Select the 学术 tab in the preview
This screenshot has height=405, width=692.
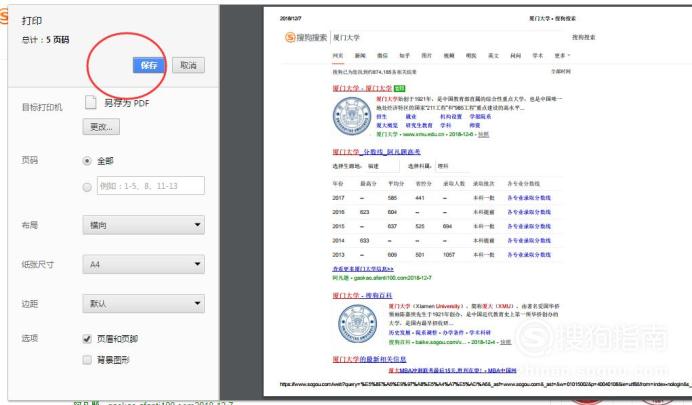538,56
